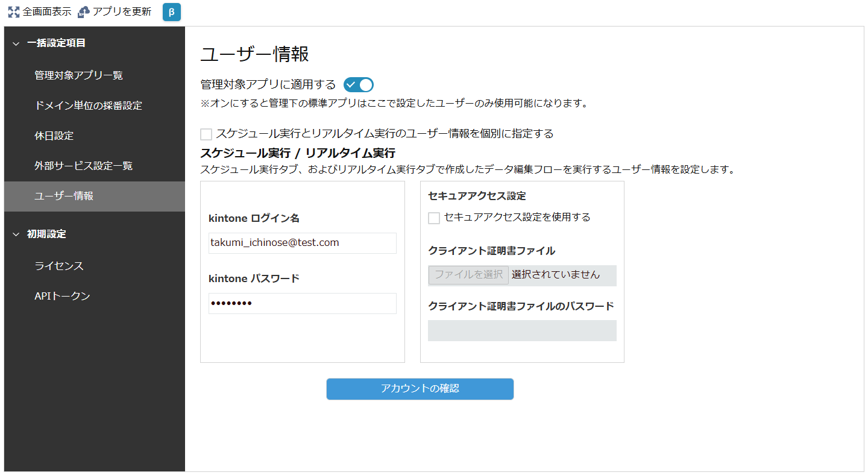Open the ライセンス settings page
The width and height of the screenshot is (868, 475).
pos(59,266)
